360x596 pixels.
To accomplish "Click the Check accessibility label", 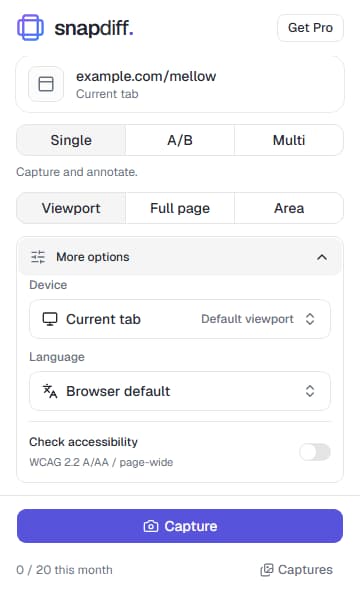I will (x=83, y=442).
